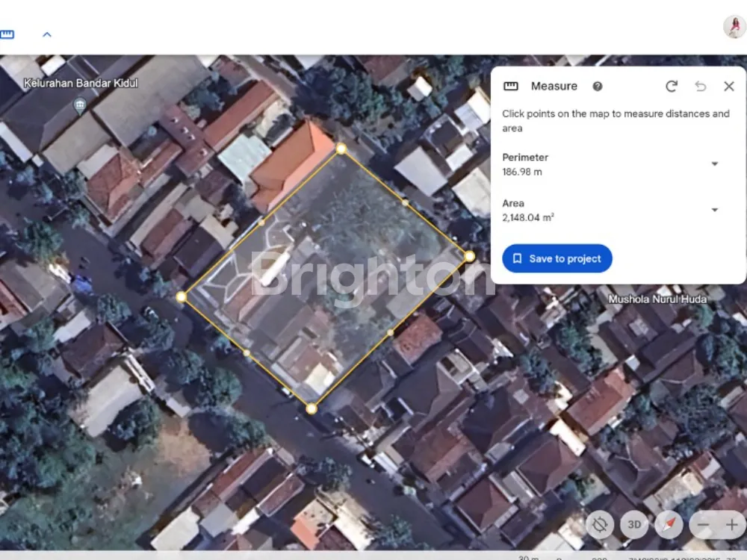This screenshot has width=747, height=560.
Task: Zoom in with the plus button
Action: [731, 525]
